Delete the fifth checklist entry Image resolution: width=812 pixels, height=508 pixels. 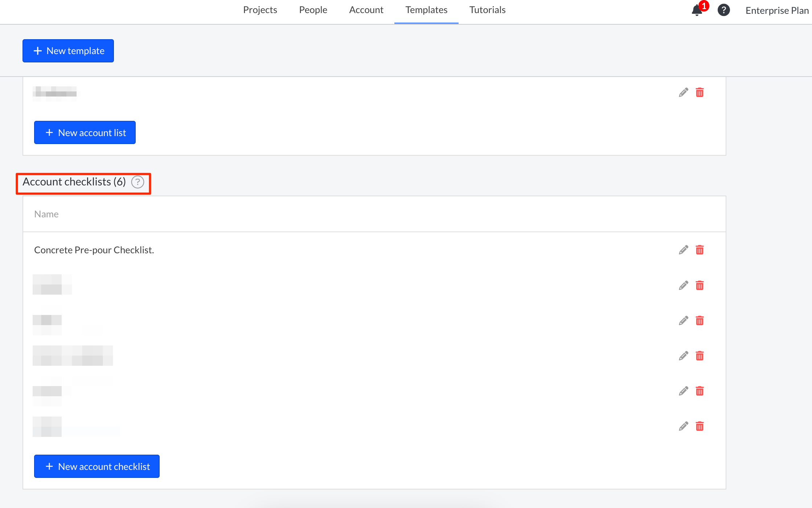700,391
